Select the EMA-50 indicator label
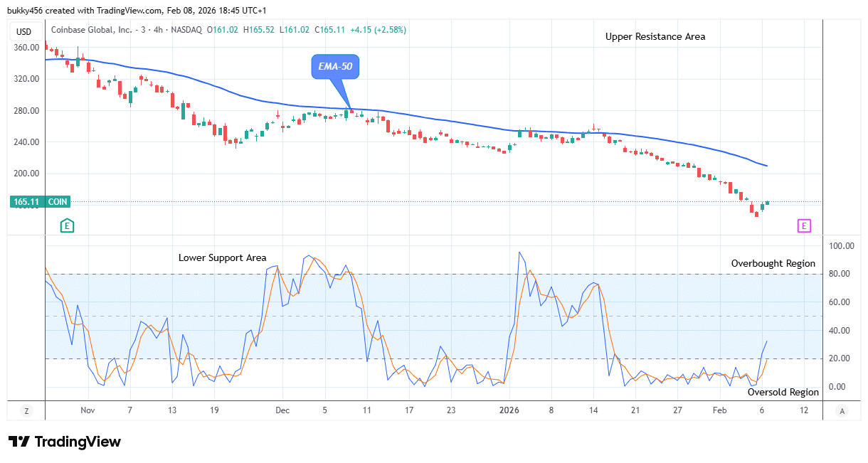 pyautogui.click(x=337, y=67)
